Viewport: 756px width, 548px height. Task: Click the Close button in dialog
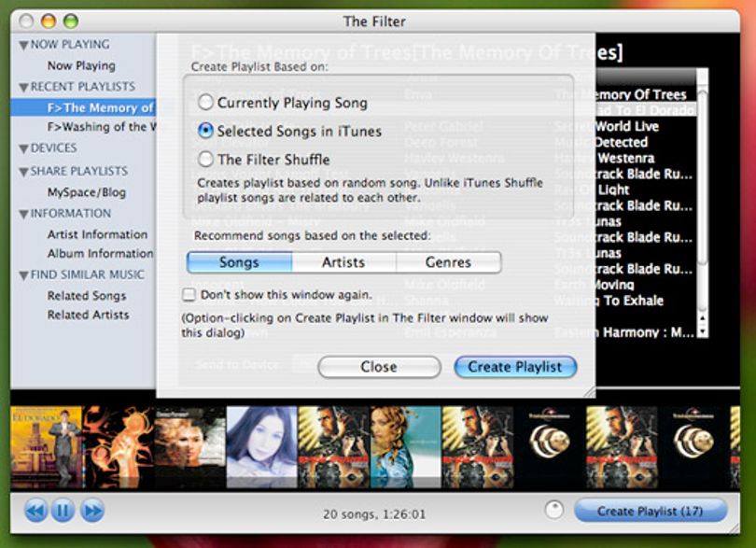point(379,367)
